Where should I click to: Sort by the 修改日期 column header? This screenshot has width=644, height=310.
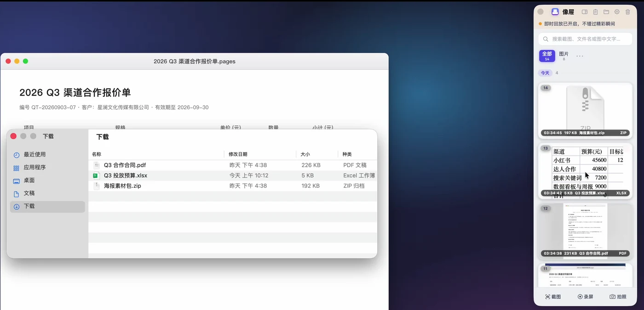238,154
